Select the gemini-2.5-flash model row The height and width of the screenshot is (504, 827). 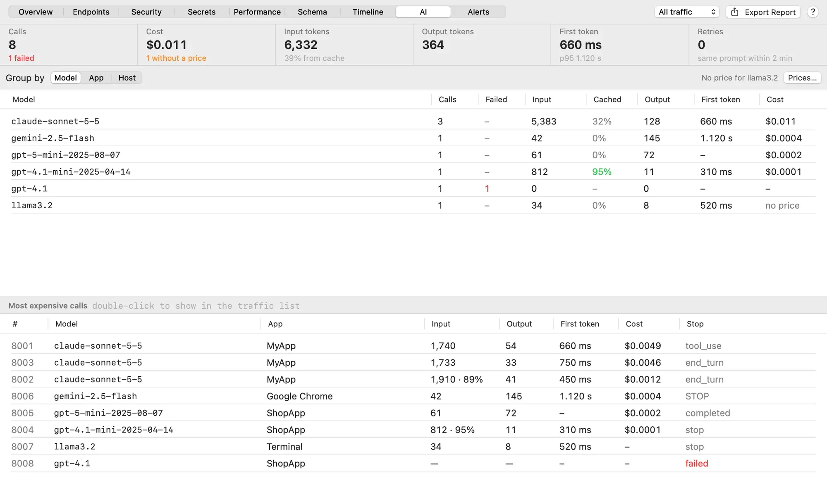click(x=413, y=138)
